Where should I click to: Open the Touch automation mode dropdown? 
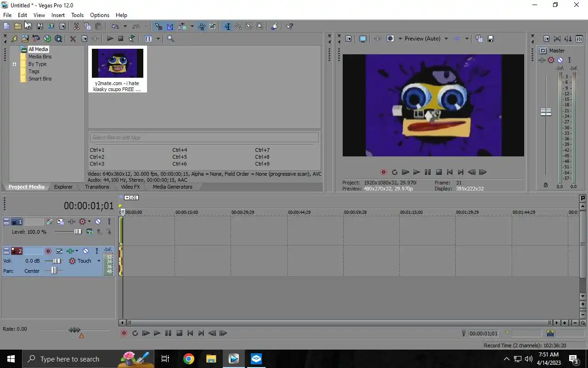point(98,261)
